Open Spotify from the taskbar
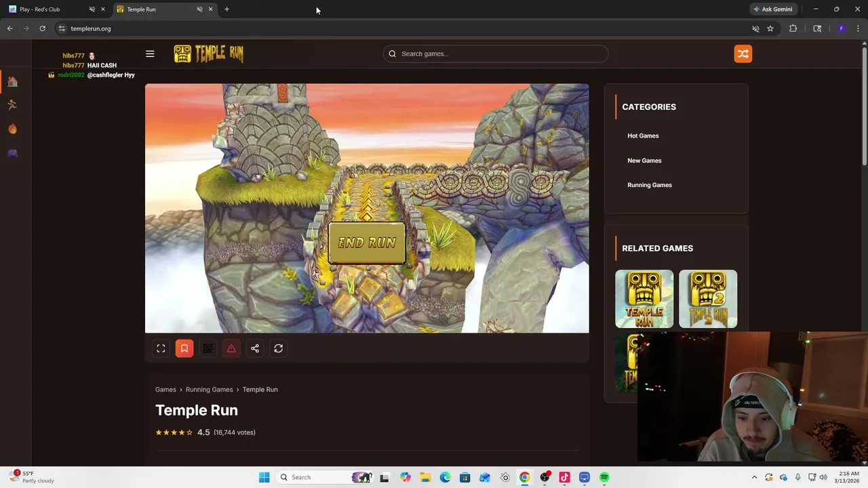Viewport: 868px width, 488px height. 604,477
